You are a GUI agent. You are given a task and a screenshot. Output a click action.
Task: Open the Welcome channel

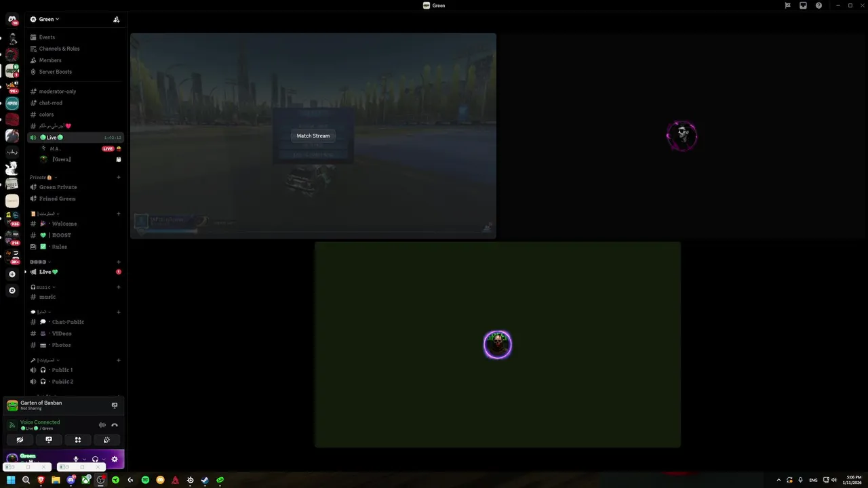[75, 224]
